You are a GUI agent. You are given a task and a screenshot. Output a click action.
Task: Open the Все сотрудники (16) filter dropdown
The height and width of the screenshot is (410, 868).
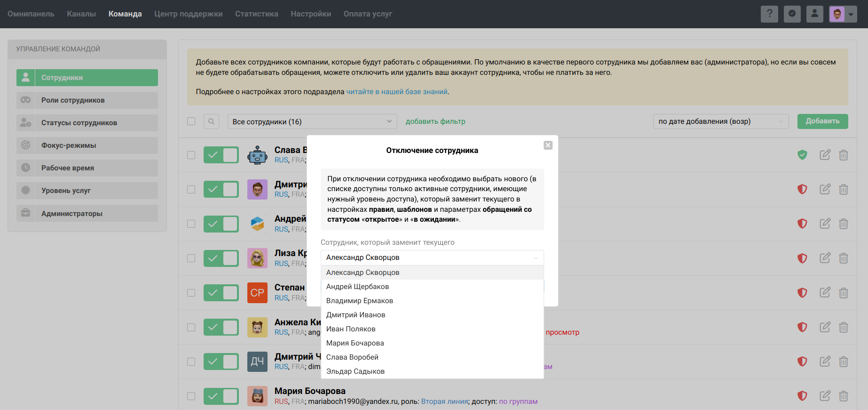tap(312, 121)
